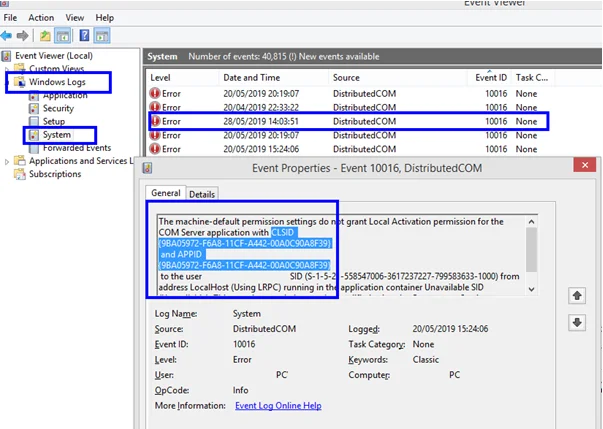Click the error icon of the 28/05/2019 event

click(155, 121)
